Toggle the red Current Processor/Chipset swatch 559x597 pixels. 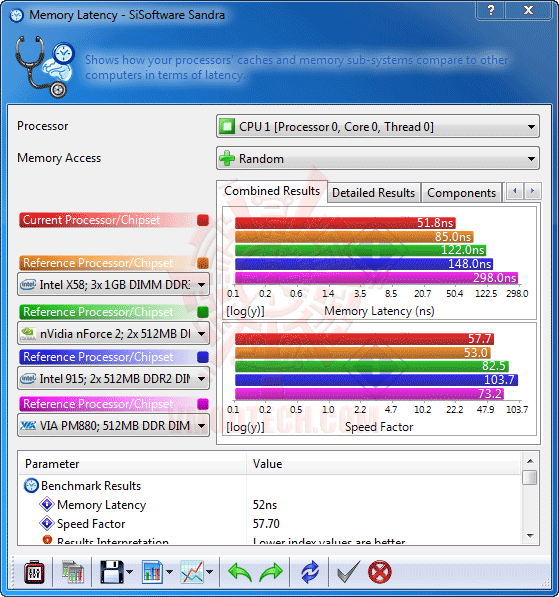click(x=203, y=220)
